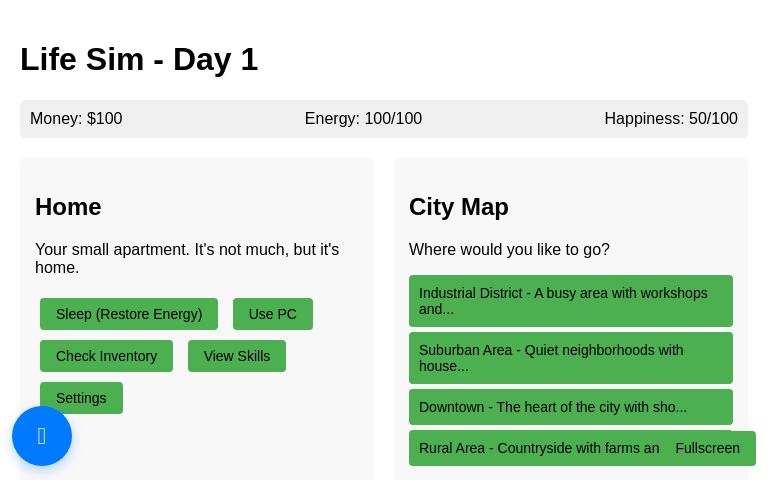Click the Happiness 50/100 indicator
Viewport: 768px width, 480px height.
[670, 119]
